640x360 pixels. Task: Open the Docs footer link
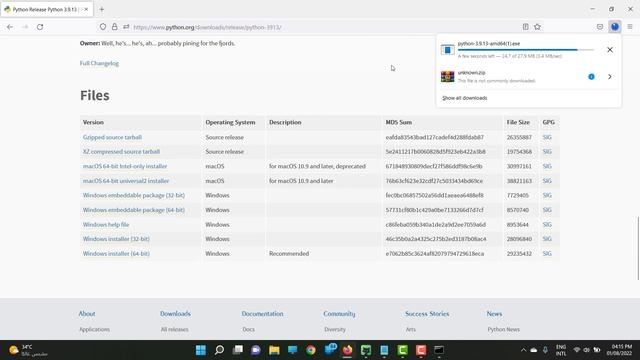(248, 329)
